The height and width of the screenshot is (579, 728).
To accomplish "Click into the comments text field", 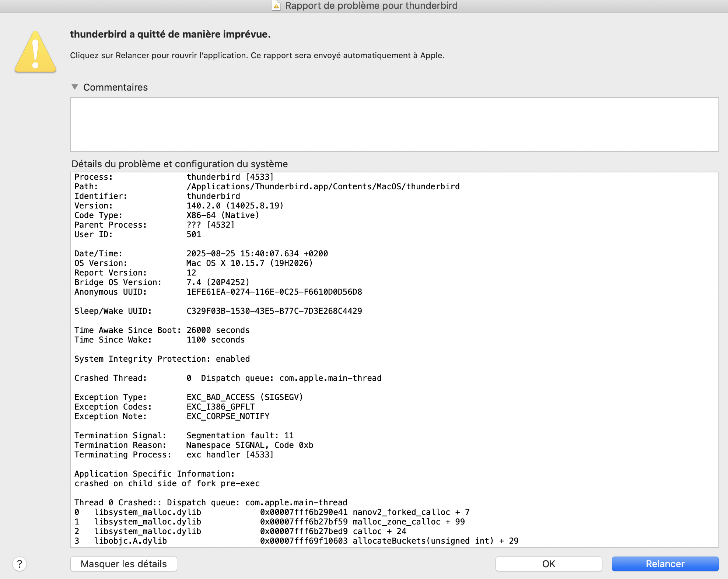I will (x=394, y=124).
